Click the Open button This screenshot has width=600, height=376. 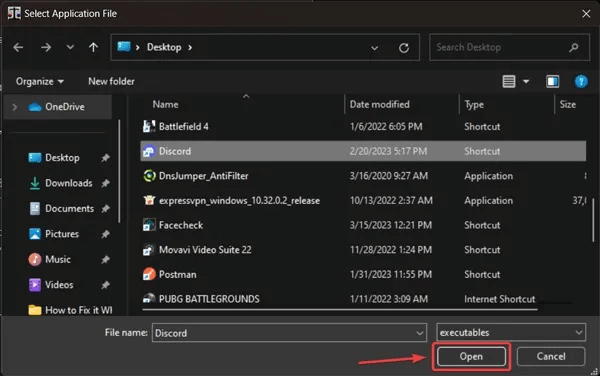[471, 356]
